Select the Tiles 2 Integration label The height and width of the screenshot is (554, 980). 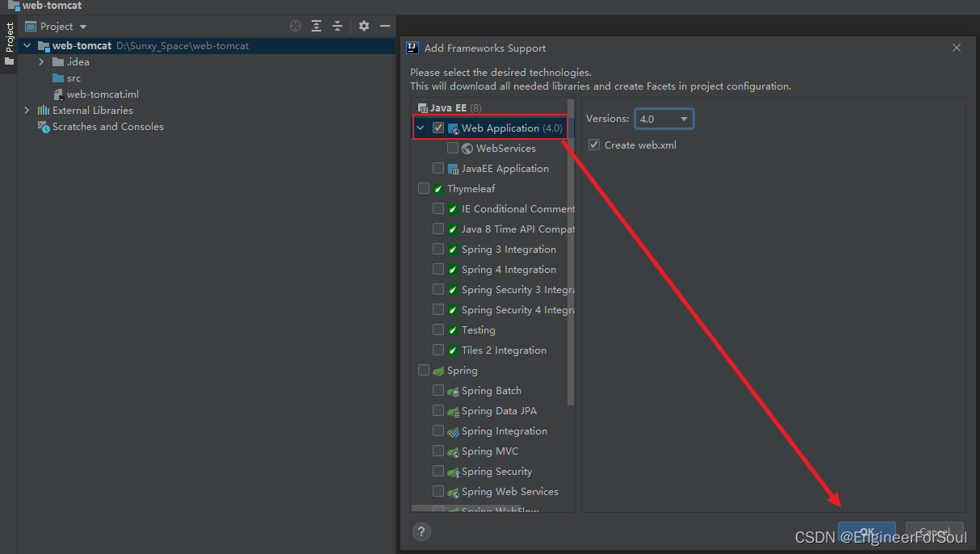click(x=504, y=350)
